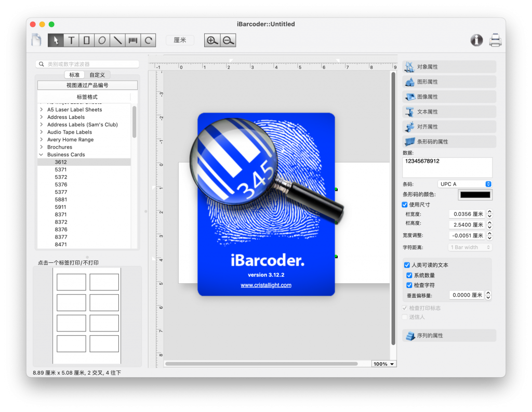Viewport: 532px width, 412px height.
Task: Click the 栏高度 stepper
Action: click(489, 224)
